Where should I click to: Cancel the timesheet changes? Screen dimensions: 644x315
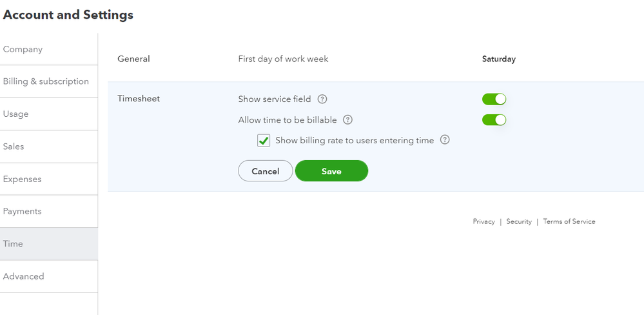pyautogui.click(x=265, y=171)
